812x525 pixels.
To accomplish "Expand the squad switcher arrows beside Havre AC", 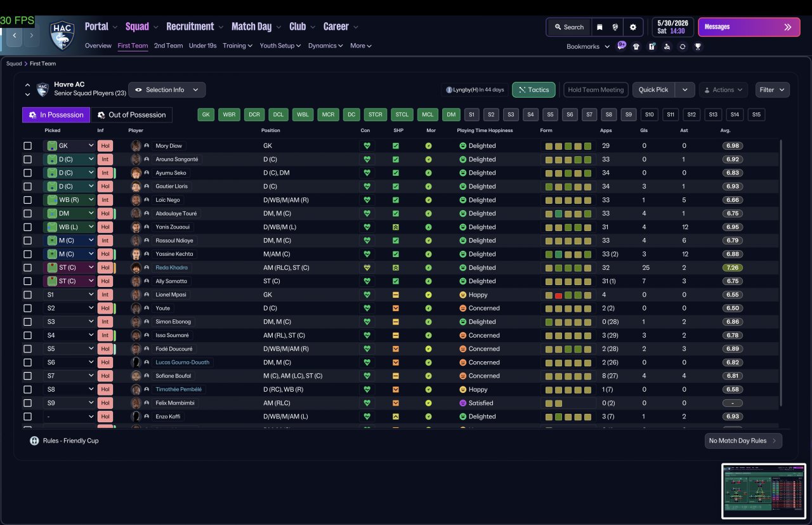I will [27, 90].
